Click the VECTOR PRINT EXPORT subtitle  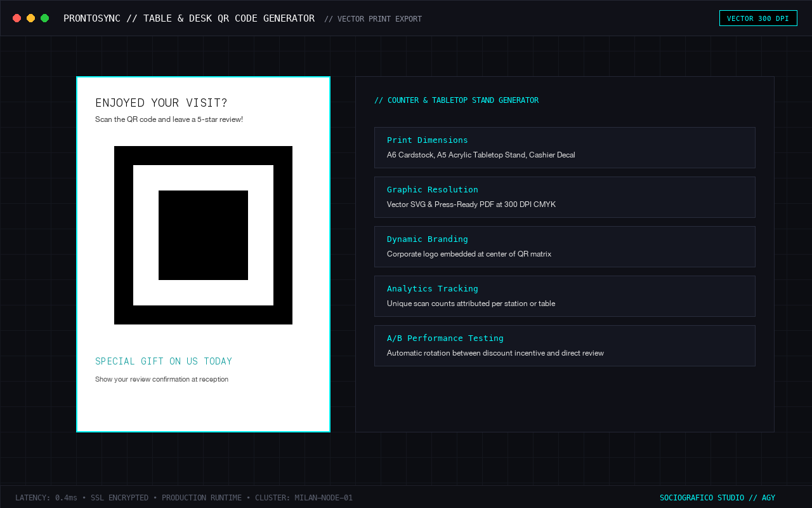(373, 19)
